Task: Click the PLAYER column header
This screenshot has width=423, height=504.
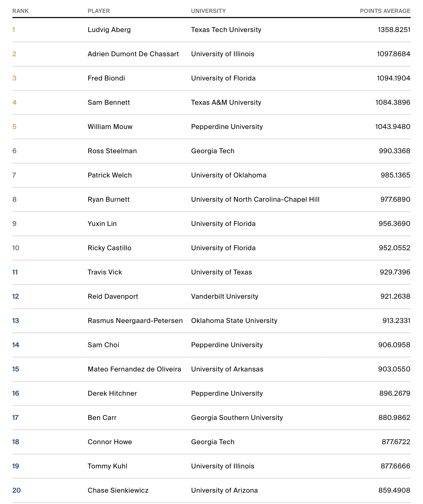Action: [99, 11]
